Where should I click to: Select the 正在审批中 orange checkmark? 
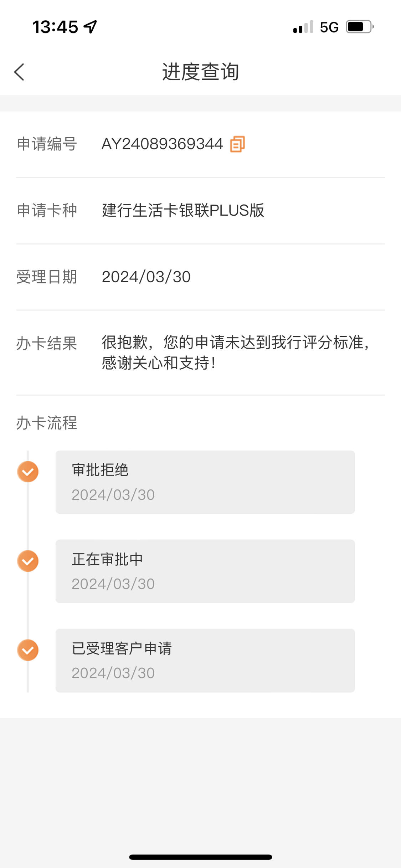click(28, 561)
